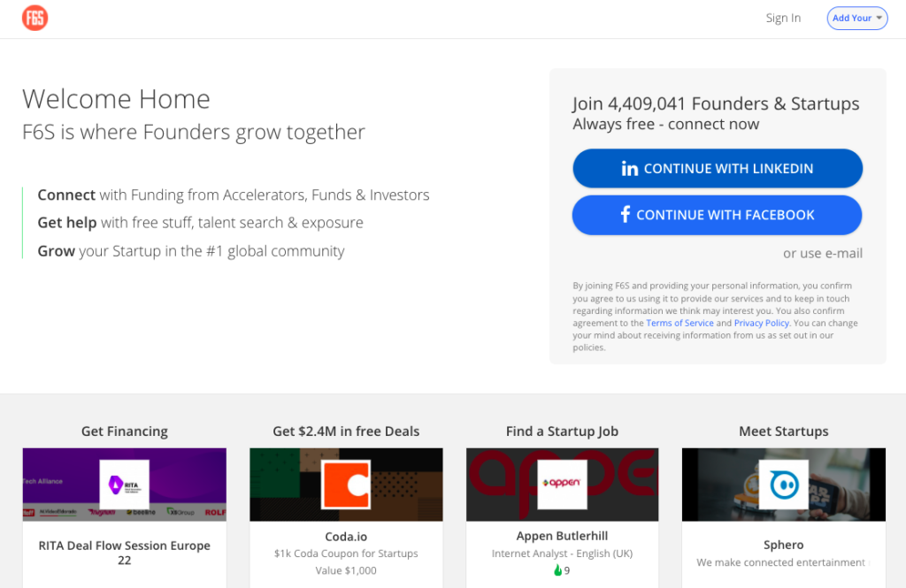
Task: Click the orange Coda.io logo
Action: click(346, 484)
